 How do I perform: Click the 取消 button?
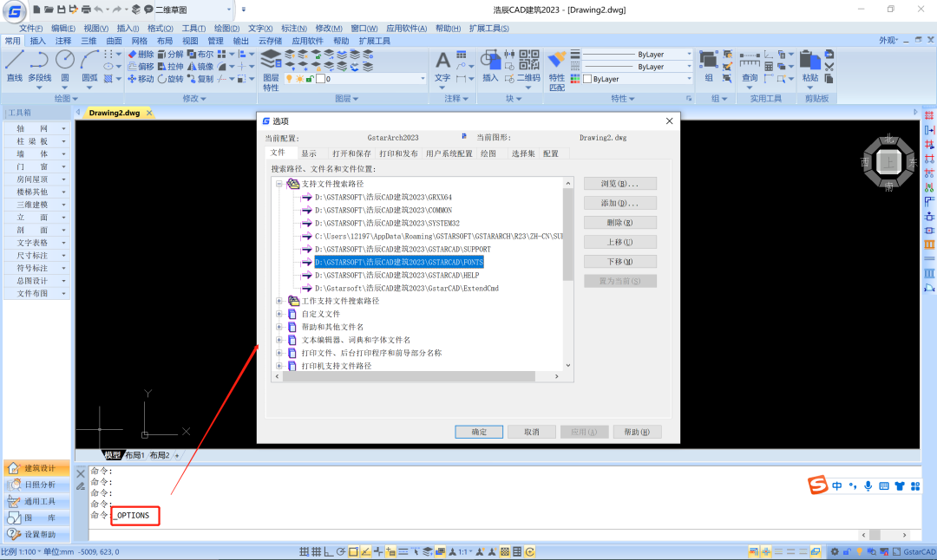click(x=531, y=432)
